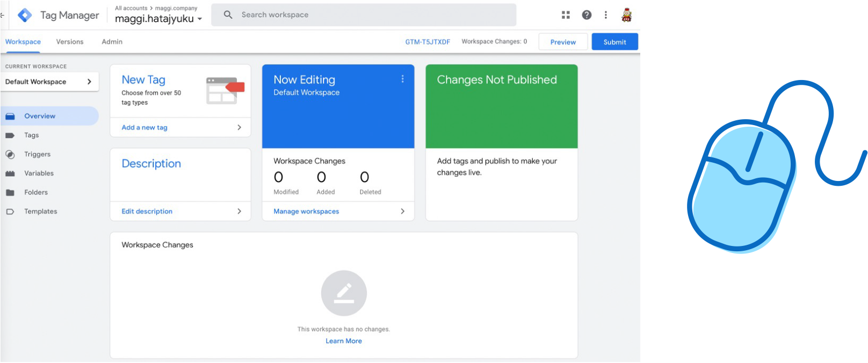Open the Google apps grid icon
868x363 pixels.
point(566,15)
